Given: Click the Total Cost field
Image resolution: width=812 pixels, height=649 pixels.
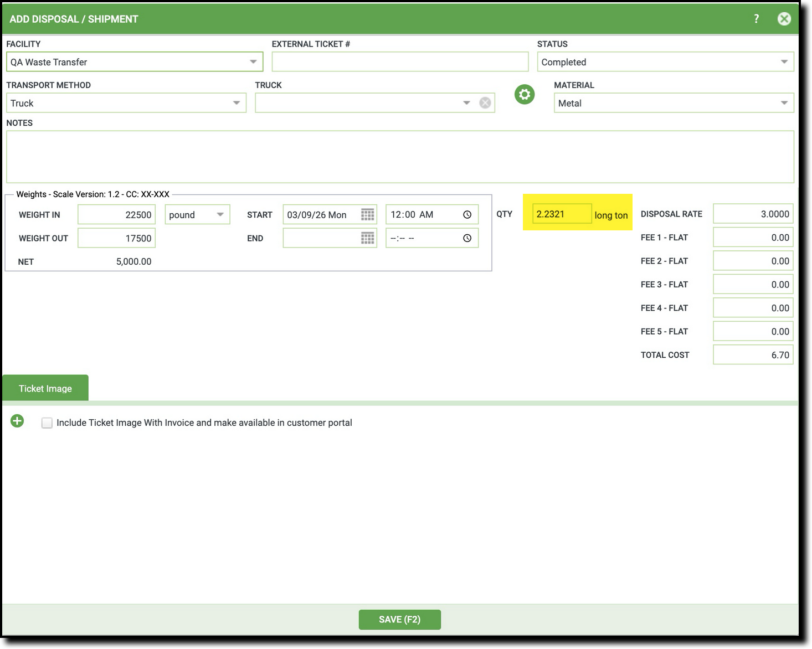Looking at the screenshot, I should tap(753, 355).
